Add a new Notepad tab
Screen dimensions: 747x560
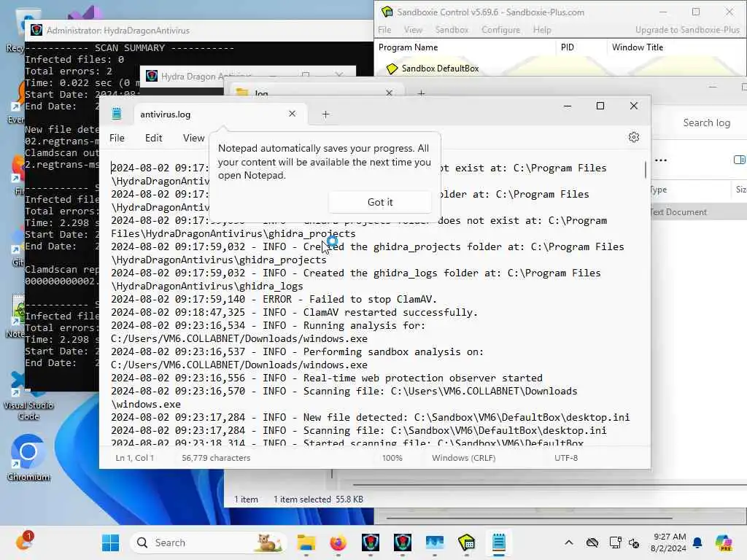(325, 114)
